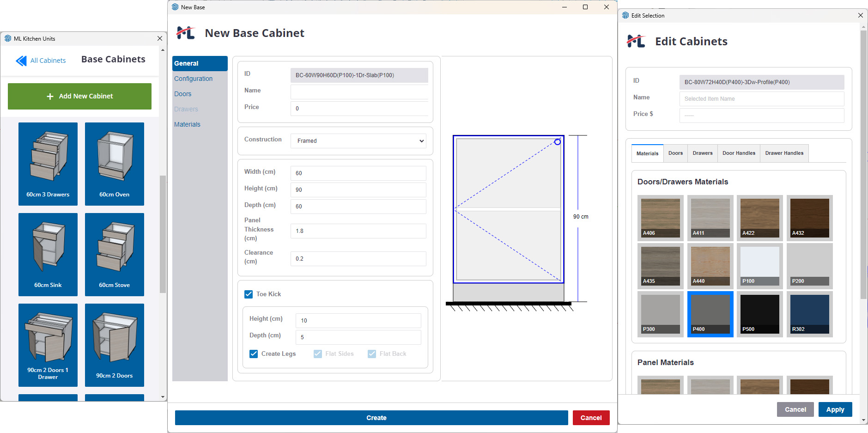Click the app icon in the New Base title bar
868x433 pixels.
175,7
